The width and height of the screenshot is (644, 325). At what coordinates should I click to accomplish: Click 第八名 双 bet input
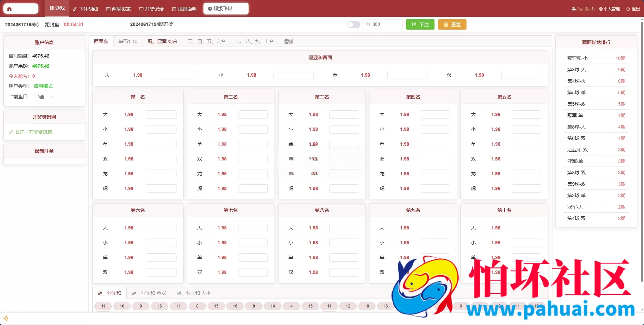(x=344, y=272)
